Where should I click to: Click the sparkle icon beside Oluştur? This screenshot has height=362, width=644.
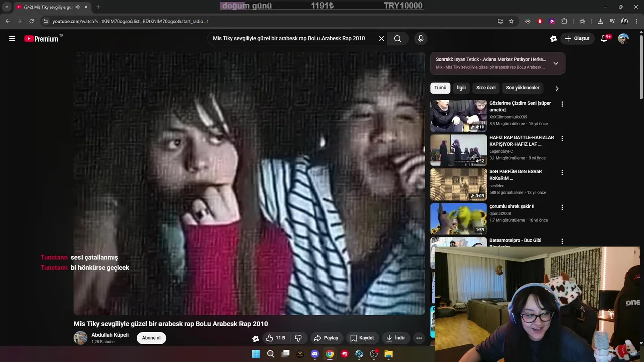[x=553, y=39]
